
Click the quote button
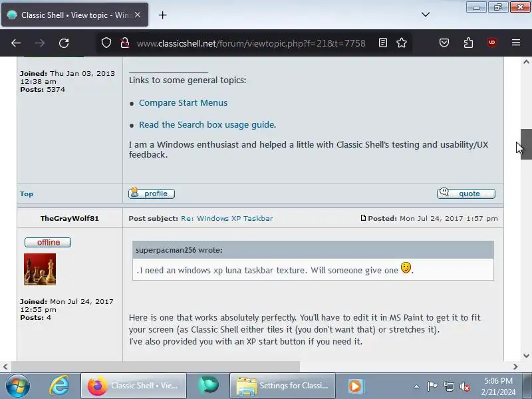466,193
